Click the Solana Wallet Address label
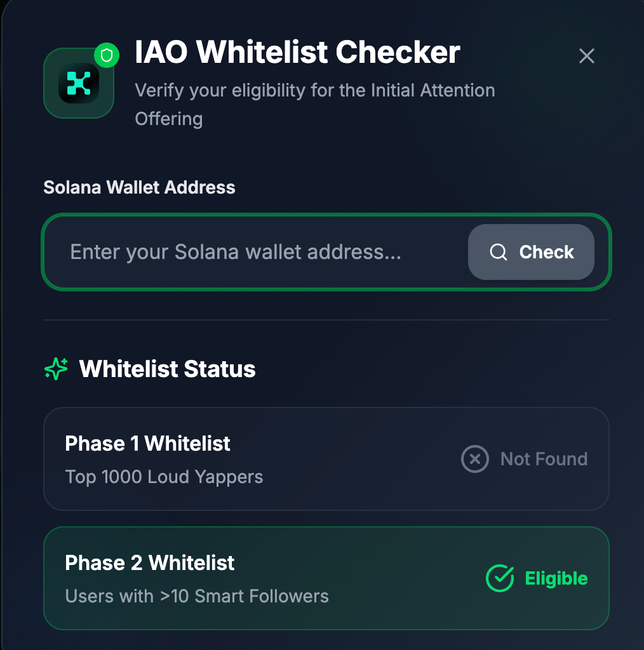The width and height of the screenshot is (644, 650). pos(139,187)
